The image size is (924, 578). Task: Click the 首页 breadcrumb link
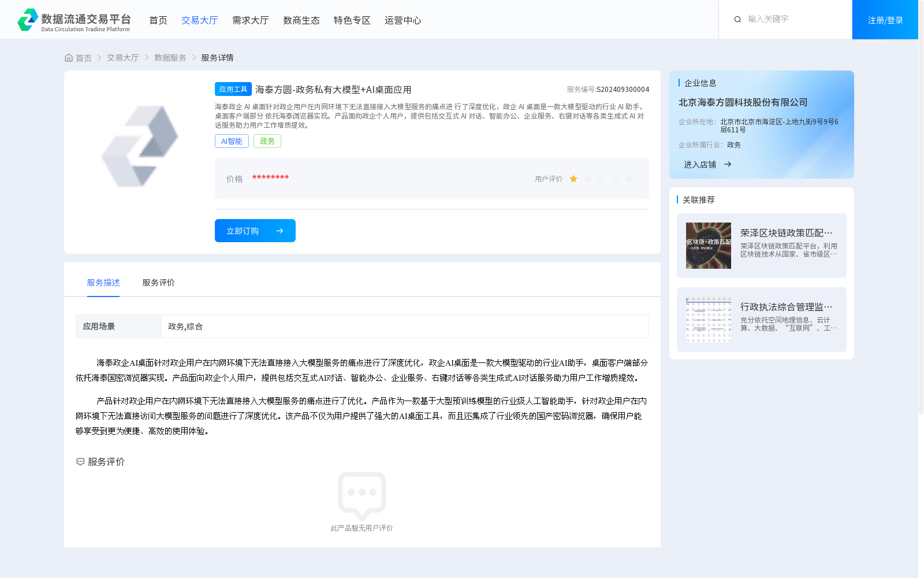click(84, 58)
